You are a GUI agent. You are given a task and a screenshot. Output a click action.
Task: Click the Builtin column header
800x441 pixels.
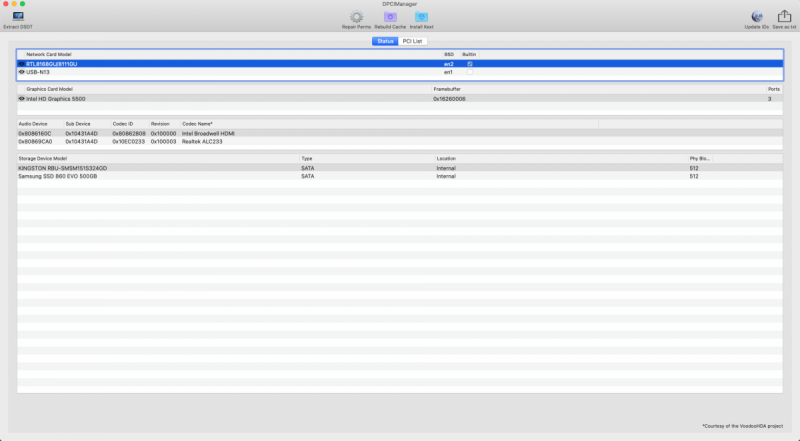pos(469,54)
